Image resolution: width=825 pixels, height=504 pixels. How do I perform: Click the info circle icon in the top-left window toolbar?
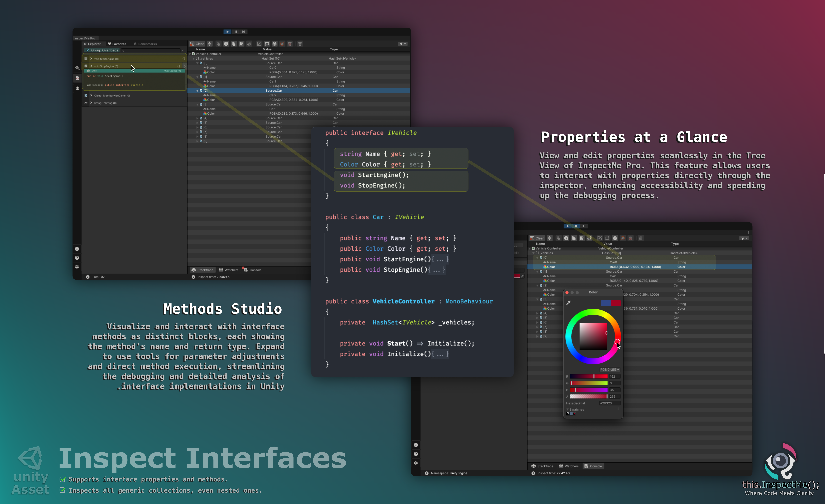coord(226,44)
